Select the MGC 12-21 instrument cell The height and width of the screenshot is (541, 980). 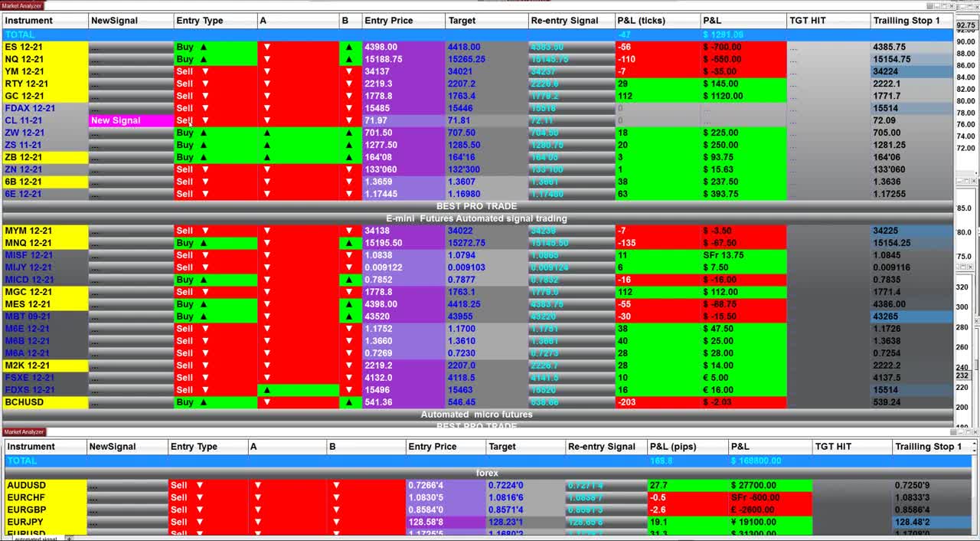pyautogui.click(x=46, y=292)
